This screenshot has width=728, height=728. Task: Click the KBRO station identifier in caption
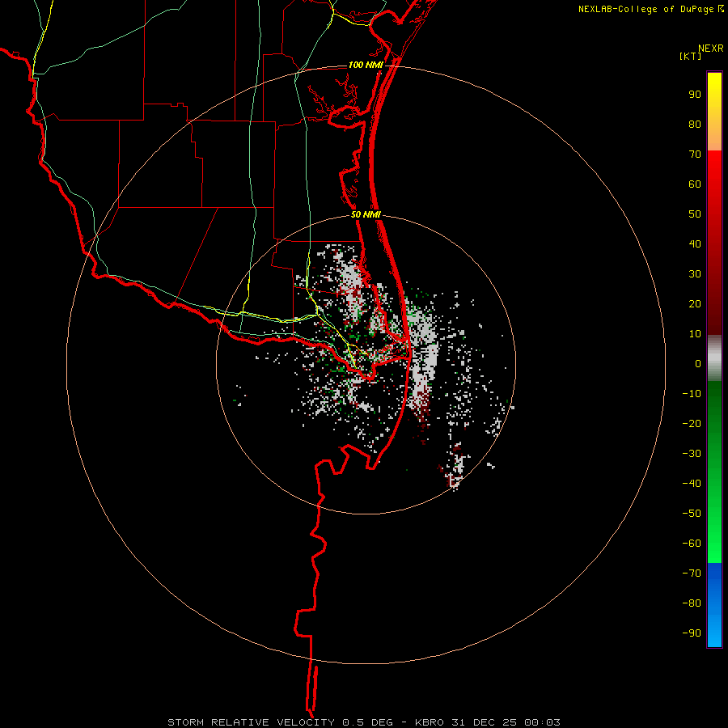click(x=429, y=722)
